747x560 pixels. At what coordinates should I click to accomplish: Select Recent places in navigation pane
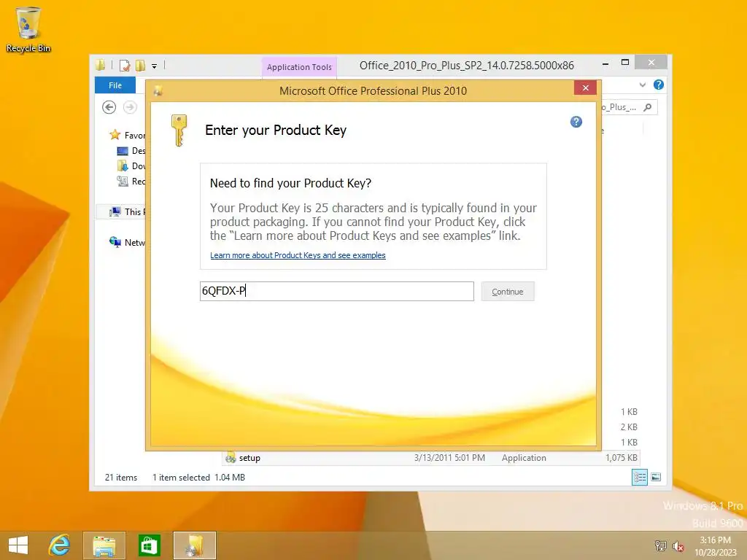(131, 181)
